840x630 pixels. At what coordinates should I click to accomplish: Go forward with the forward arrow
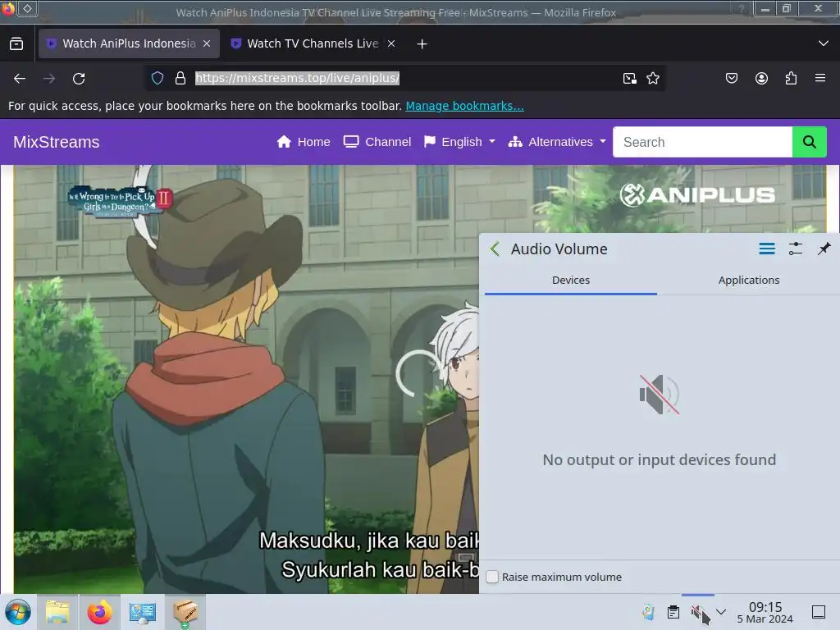[49, 79]
